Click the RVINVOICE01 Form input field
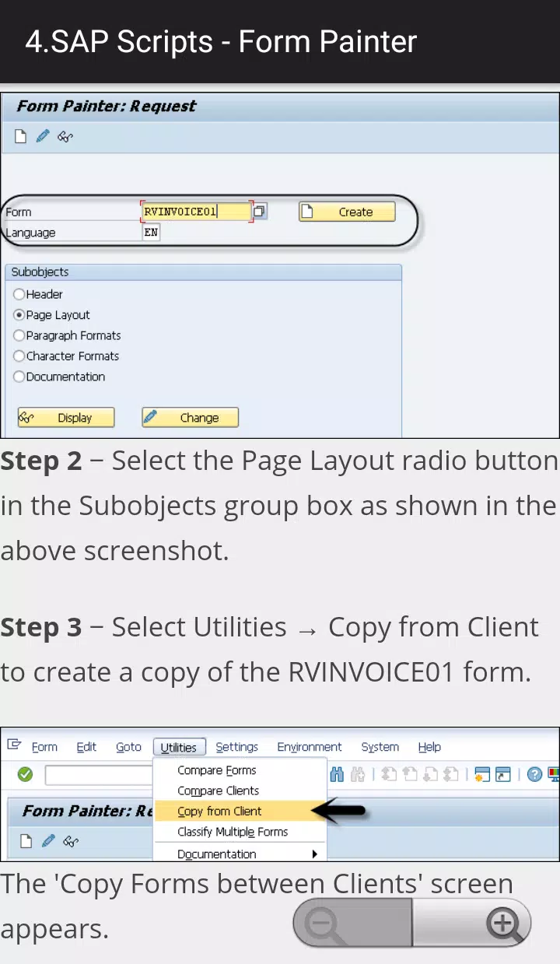Image resolution: width=560 pixels, height=964 pixels. tap(197, 211)
